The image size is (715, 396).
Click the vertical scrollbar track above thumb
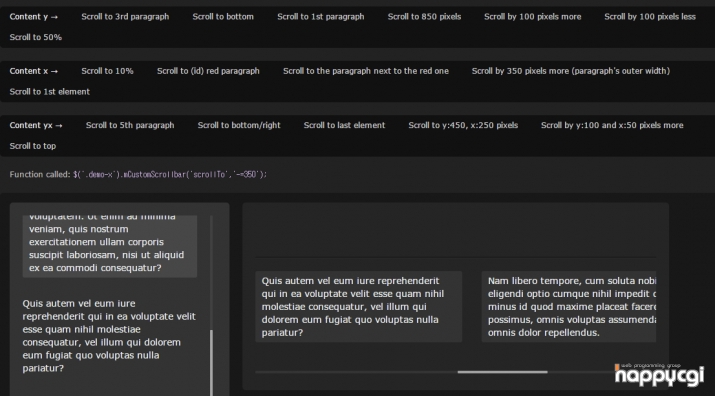click(x=211, y=273)
